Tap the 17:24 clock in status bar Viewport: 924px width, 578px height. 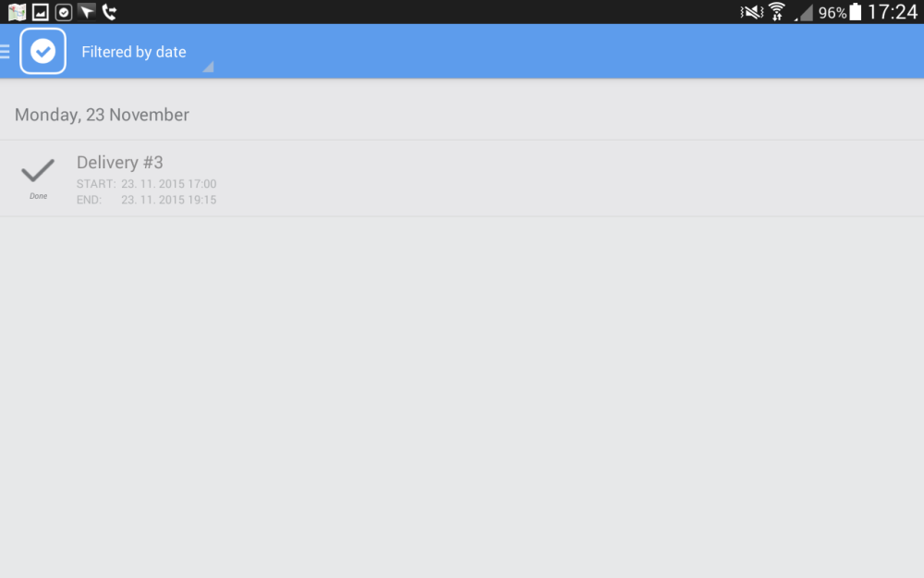tap(893, 12)
